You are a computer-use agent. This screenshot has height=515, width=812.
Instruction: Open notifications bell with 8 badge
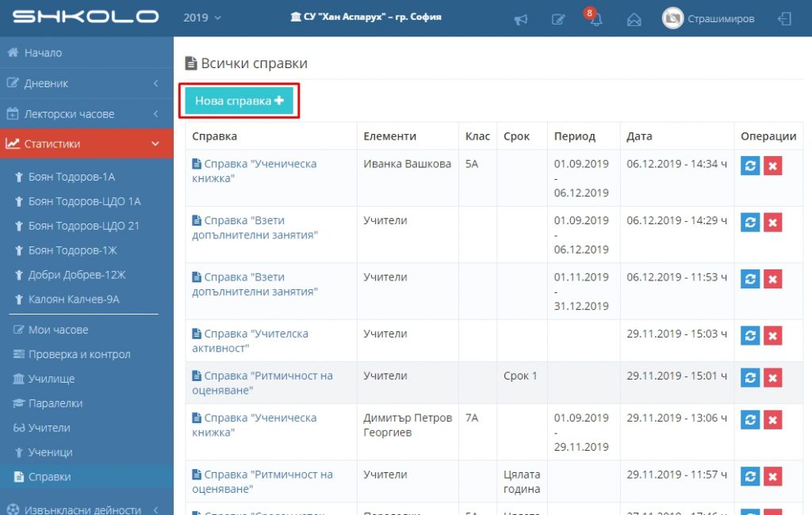click(595, 18)
